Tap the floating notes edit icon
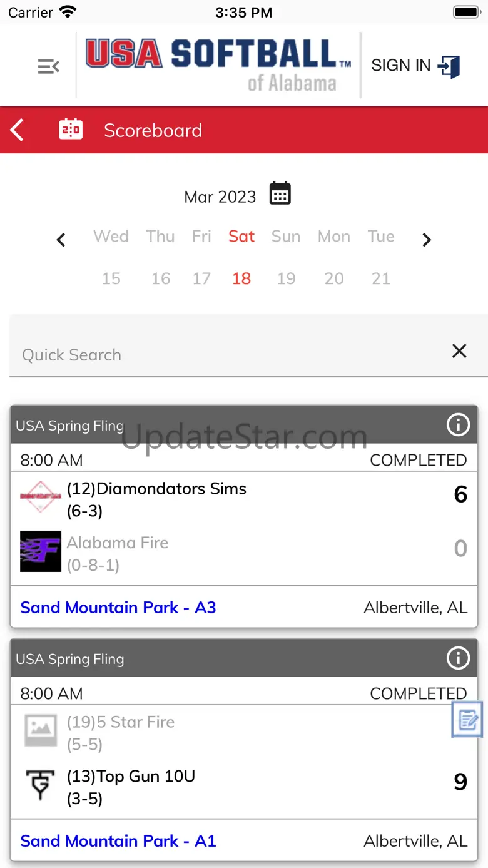Viewport: 488px width, 868px height. coord(467,720)
